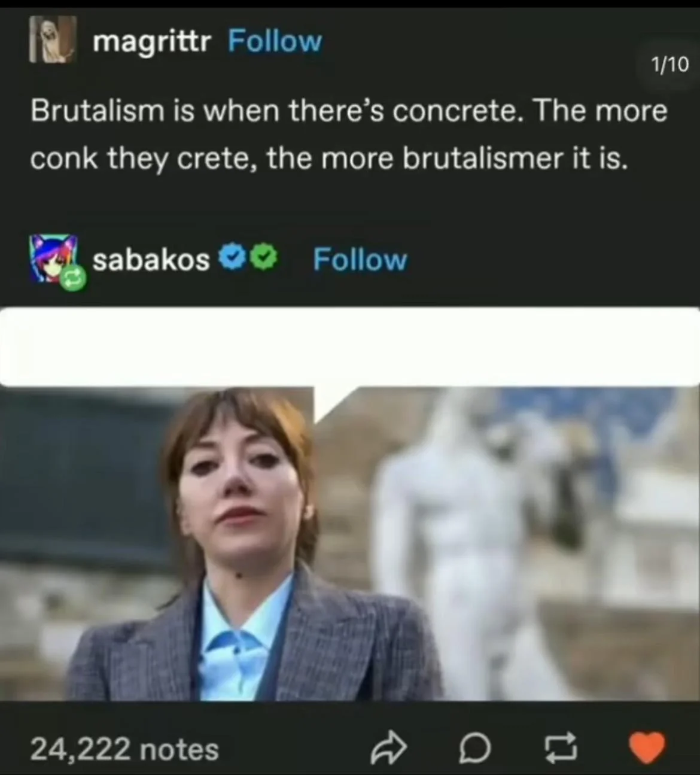Click the green reblog badge on avatar
700x775 pixels.
tap(73, 278)
